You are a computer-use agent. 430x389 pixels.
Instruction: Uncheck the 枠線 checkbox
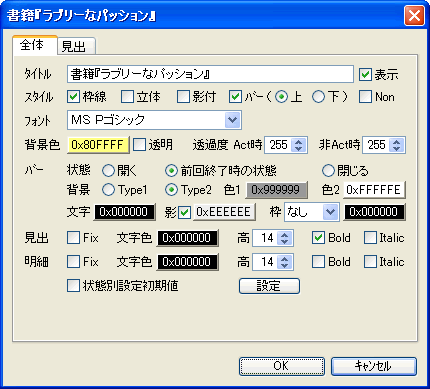pyautogui.click(x=73, y=97)
